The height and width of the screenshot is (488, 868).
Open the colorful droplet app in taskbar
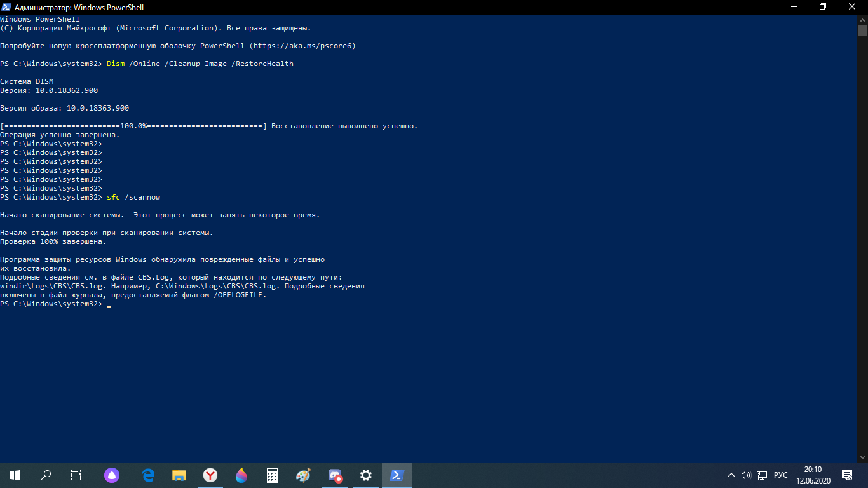pos(241,475)
